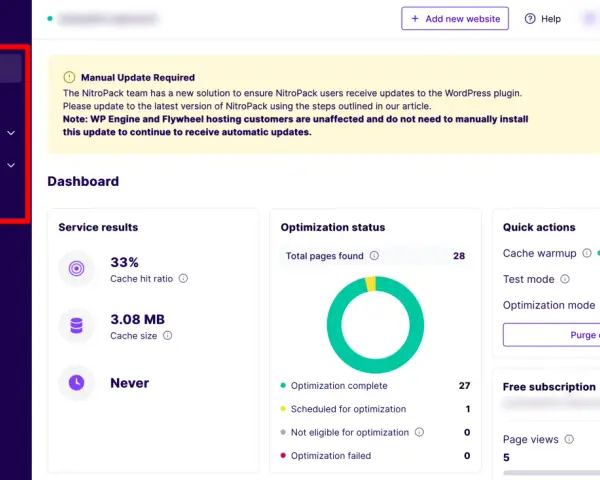Click the Not eligible for optimization label
Screen dimensions: 600x480
[x=350, y=432]
